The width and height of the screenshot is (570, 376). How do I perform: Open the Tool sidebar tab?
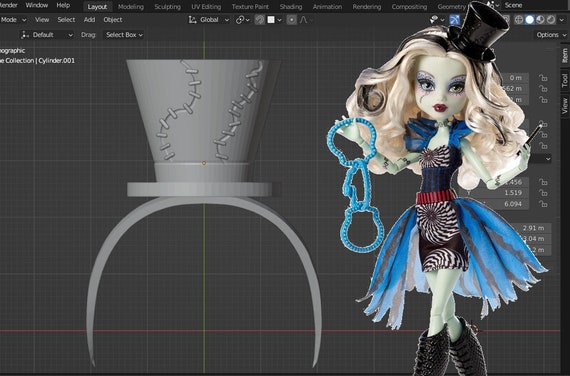point(565,80)
